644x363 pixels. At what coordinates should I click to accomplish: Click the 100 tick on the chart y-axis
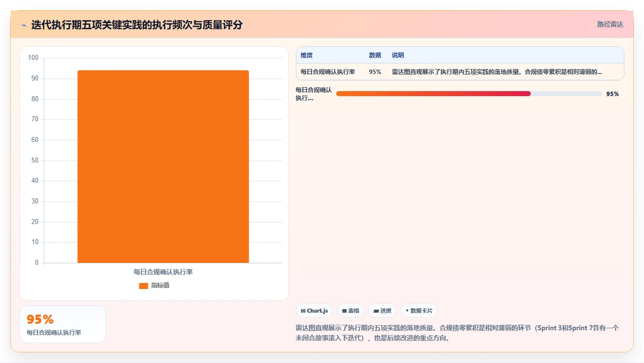coord(33,58)
